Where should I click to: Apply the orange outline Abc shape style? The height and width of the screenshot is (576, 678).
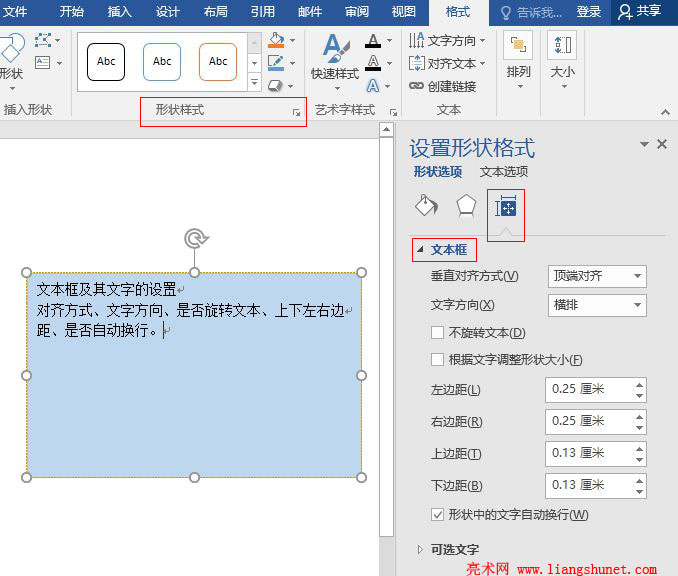[x=218, y=62]
